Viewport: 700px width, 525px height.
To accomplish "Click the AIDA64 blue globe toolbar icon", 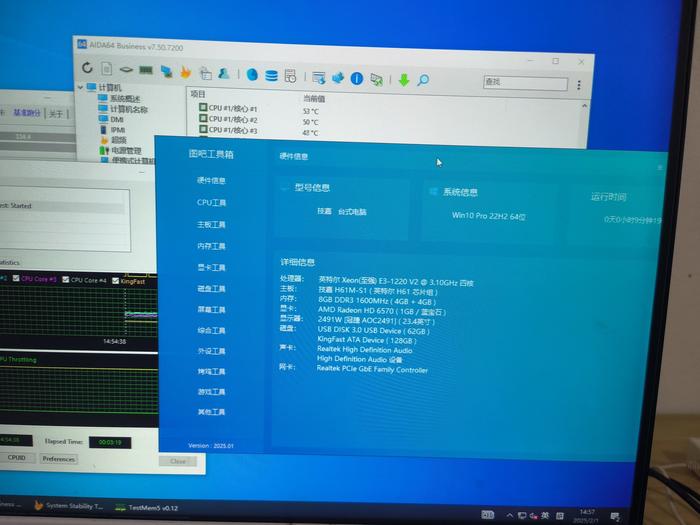I will coord(252,74).
